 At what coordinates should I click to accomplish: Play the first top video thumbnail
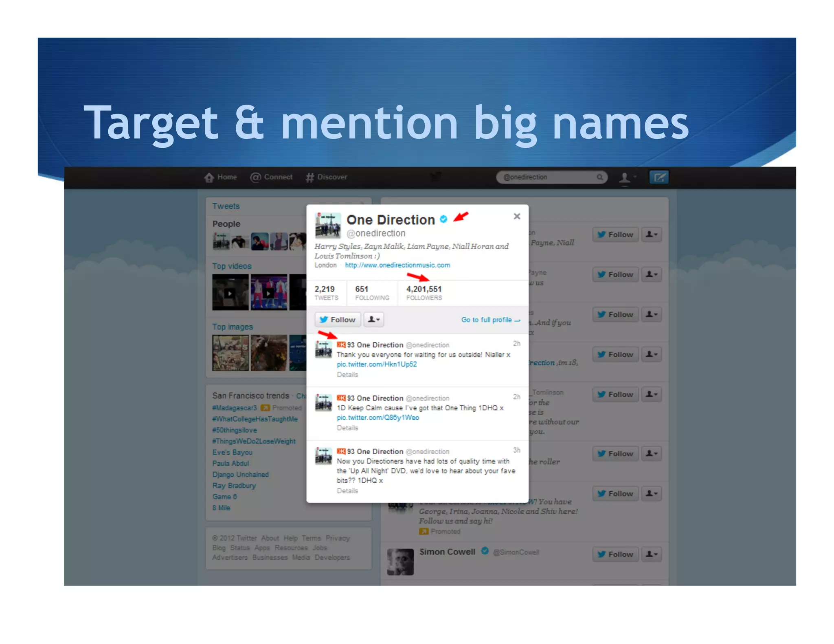[x=230, y=292]
